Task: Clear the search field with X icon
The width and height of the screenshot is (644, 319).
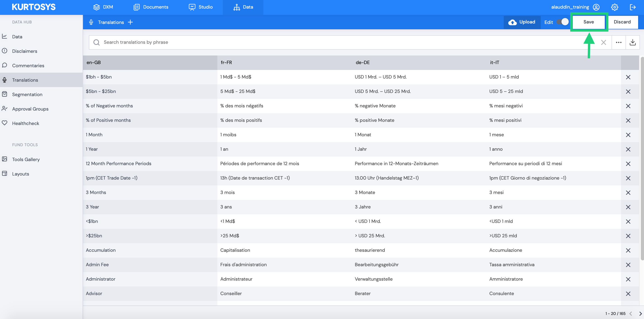Action: (x=603, y=42)
